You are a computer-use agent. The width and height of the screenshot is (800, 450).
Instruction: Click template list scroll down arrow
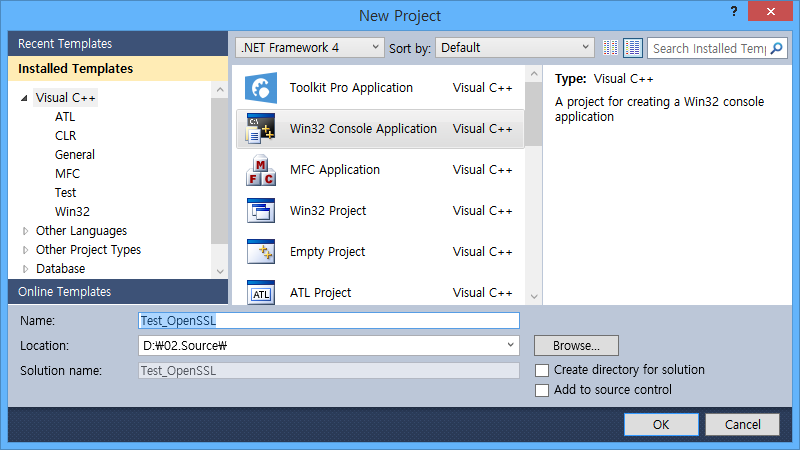534,296
